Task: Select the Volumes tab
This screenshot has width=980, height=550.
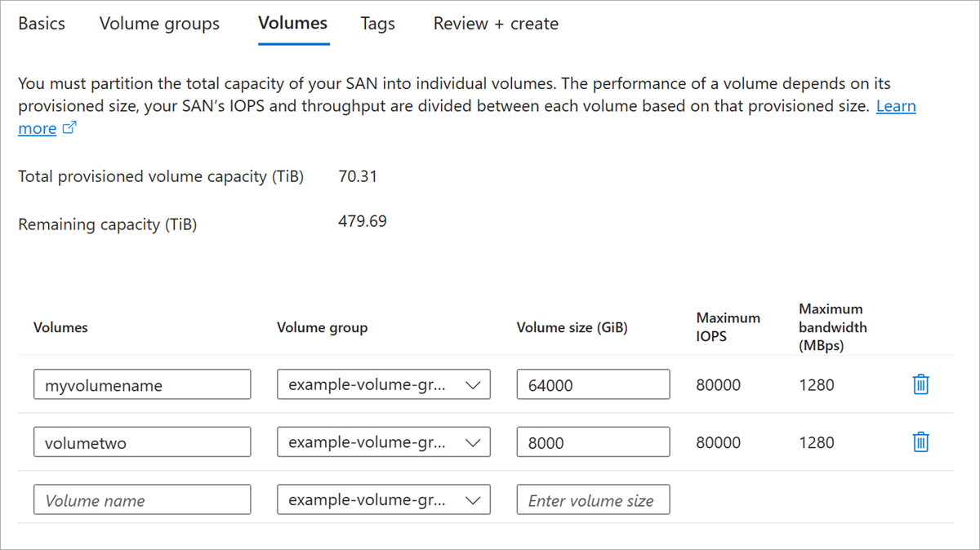Action: coord(293,23)
